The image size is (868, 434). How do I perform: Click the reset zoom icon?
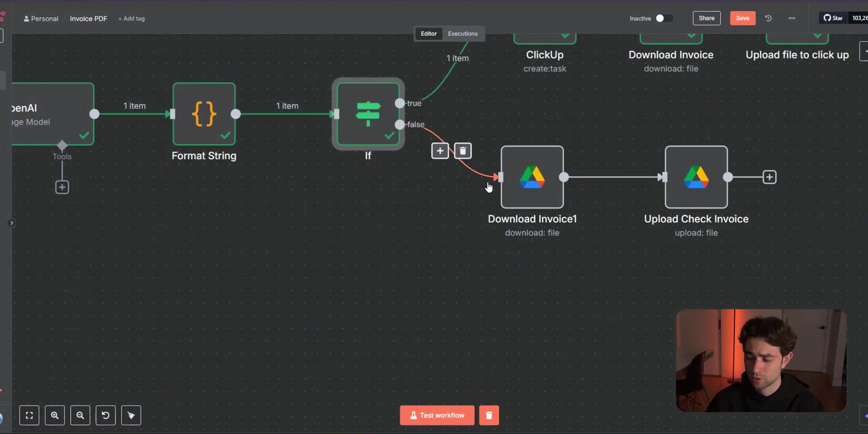(106, 415)
